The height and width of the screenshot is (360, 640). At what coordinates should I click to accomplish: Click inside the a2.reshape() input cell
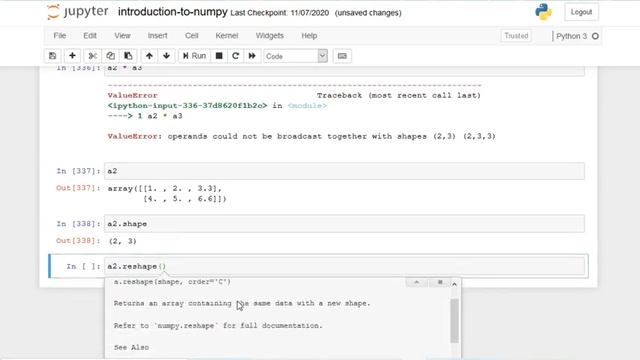[344, 266]
